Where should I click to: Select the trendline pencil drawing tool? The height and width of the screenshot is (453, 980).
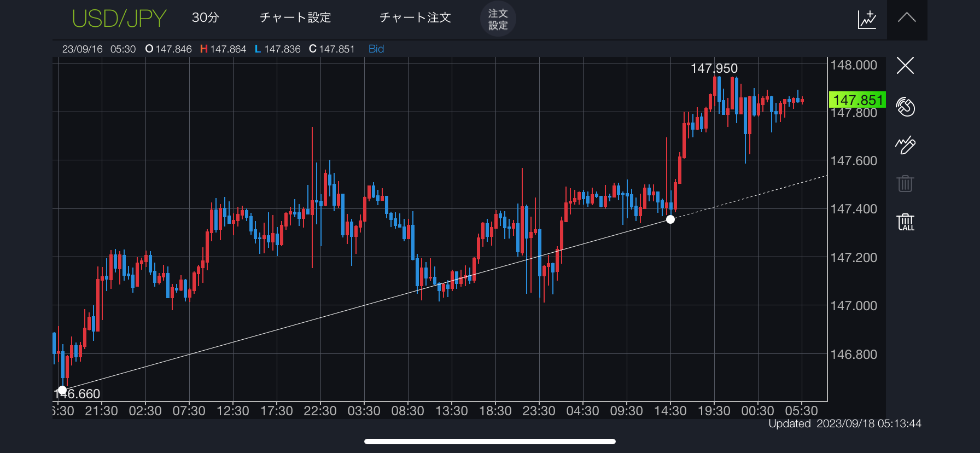pos(906,145)
